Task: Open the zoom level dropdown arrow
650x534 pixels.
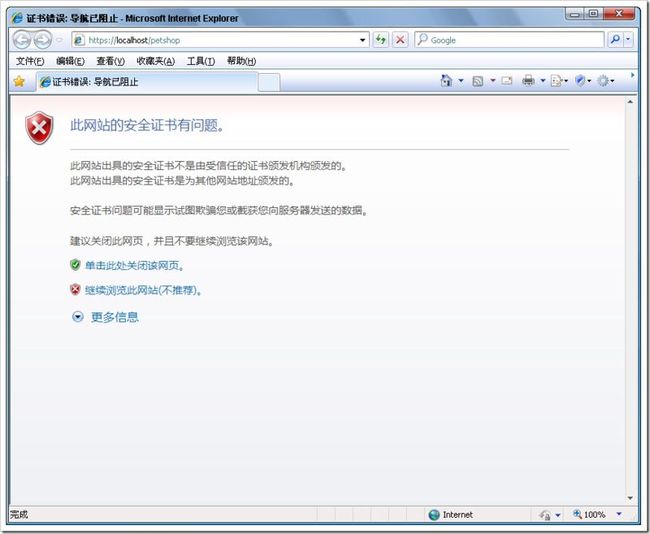Action: pyautogui.click(x=619, y=514)
